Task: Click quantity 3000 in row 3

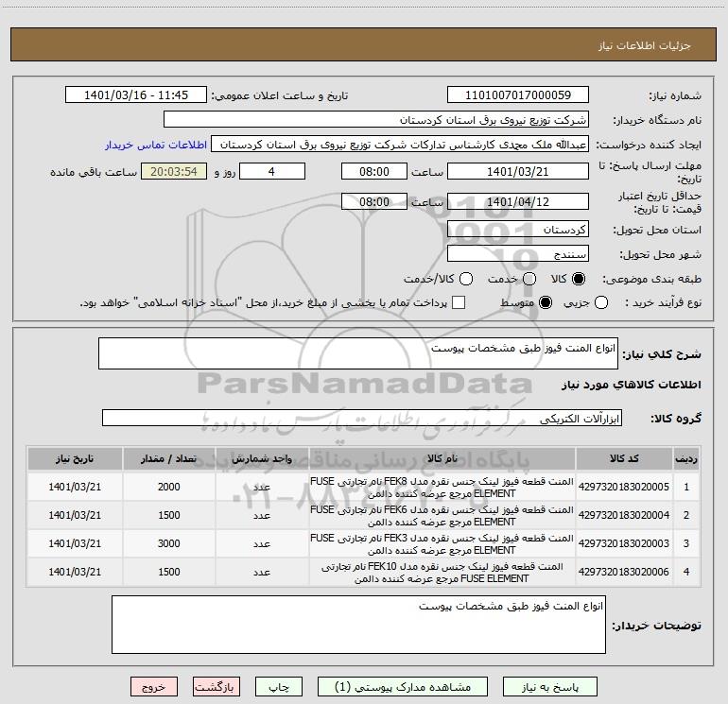Action: [x=169, y=543]
